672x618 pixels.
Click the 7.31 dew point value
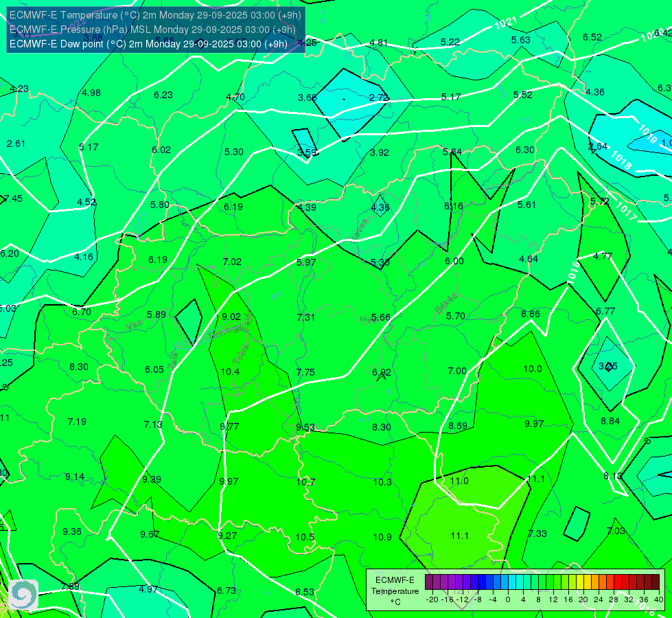306,317
